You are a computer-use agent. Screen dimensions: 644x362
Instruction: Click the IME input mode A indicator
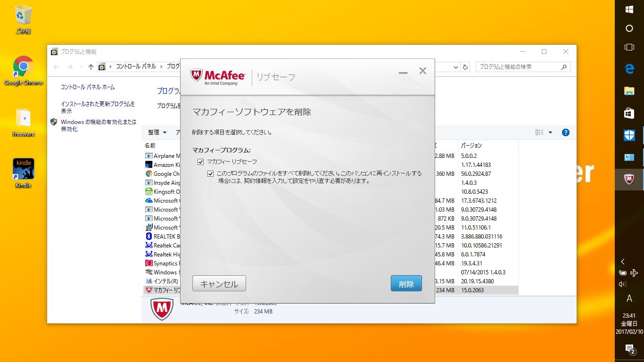(629, 298)
